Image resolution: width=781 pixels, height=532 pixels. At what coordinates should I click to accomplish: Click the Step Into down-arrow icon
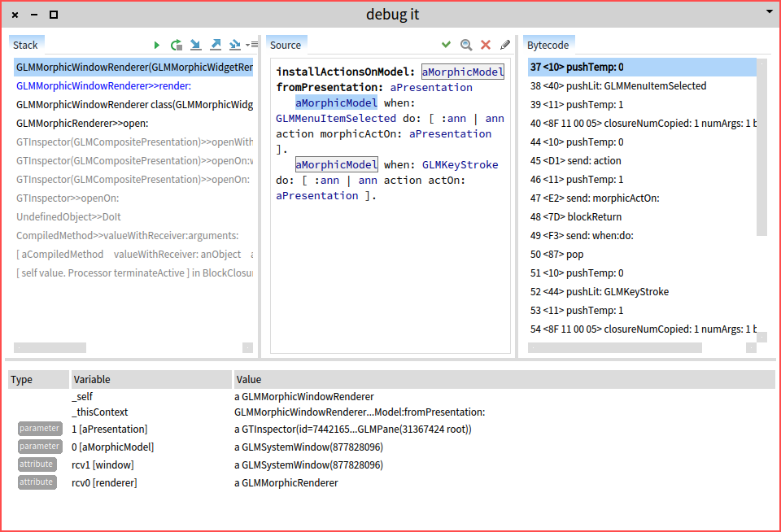196,45
